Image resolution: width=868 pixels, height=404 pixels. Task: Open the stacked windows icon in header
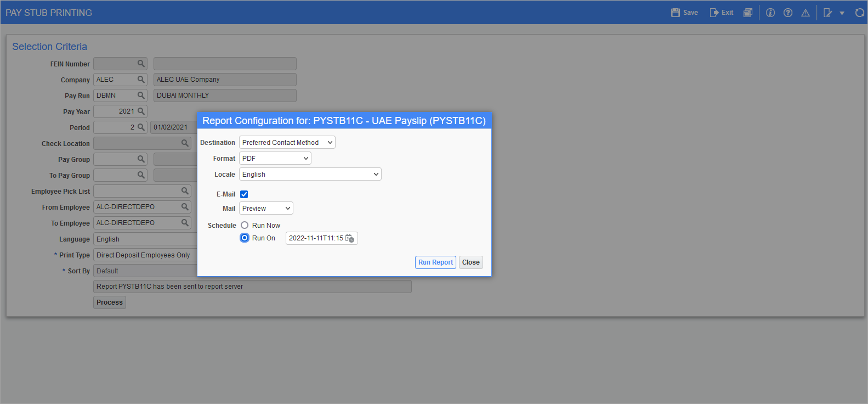coord(747,13)
